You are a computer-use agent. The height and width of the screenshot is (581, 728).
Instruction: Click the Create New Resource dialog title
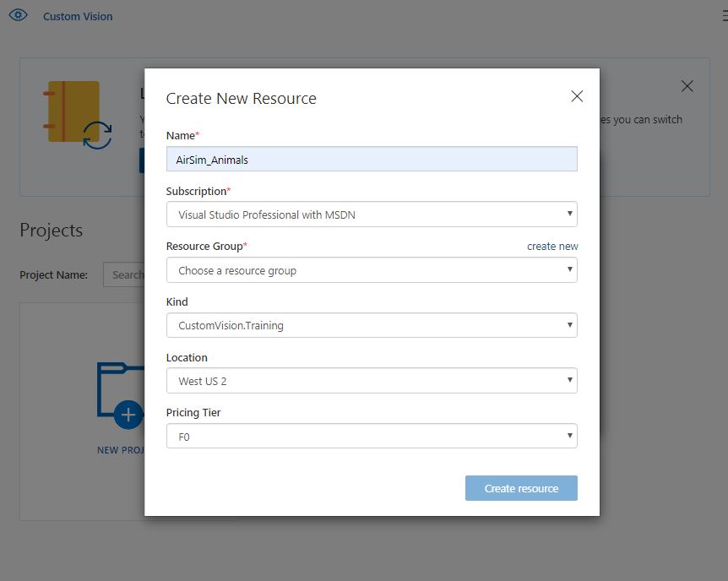[241, 99]
